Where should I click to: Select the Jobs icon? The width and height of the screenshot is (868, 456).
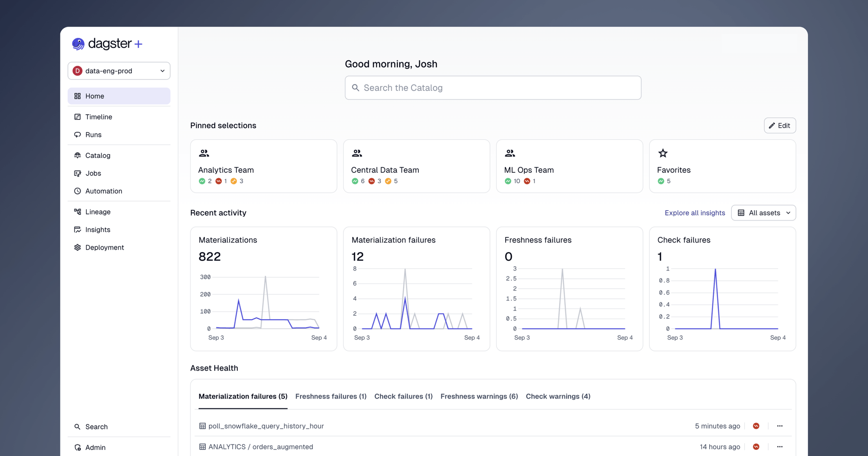78,173
